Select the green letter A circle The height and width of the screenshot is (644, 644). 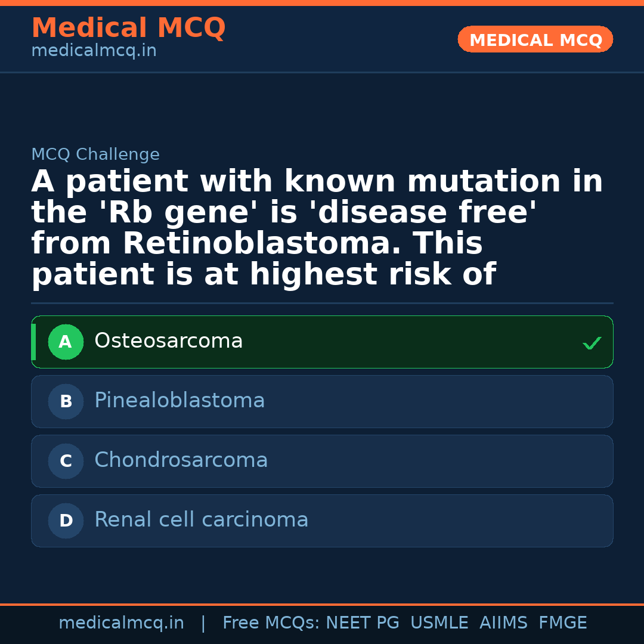(x=66, y=342)
